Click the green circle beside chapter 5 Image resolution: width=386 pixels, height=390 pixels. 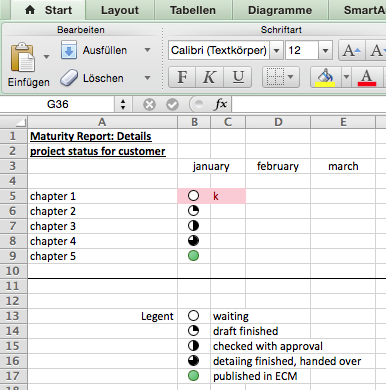(x=193, y=256)
